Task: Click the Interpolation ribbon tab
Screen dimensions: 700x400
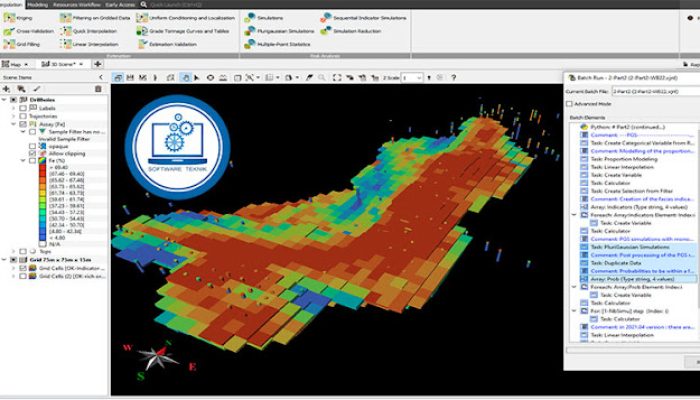Action: click(11, 4)
